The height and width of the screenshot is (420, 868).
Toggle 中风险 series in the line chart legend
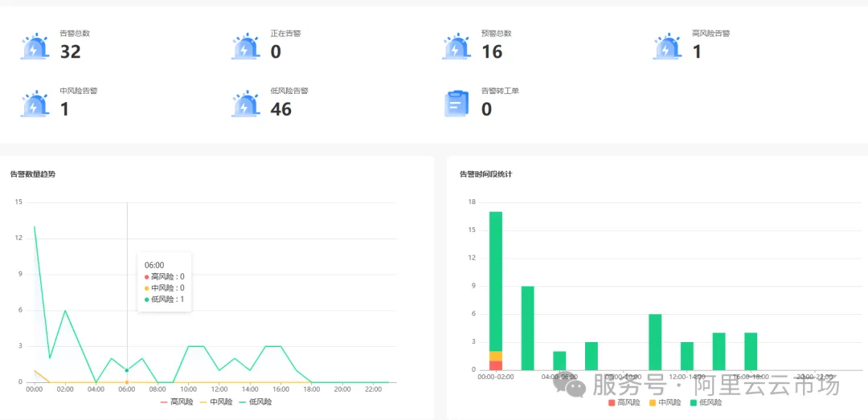pyautogui.click(x=216, y=402)
